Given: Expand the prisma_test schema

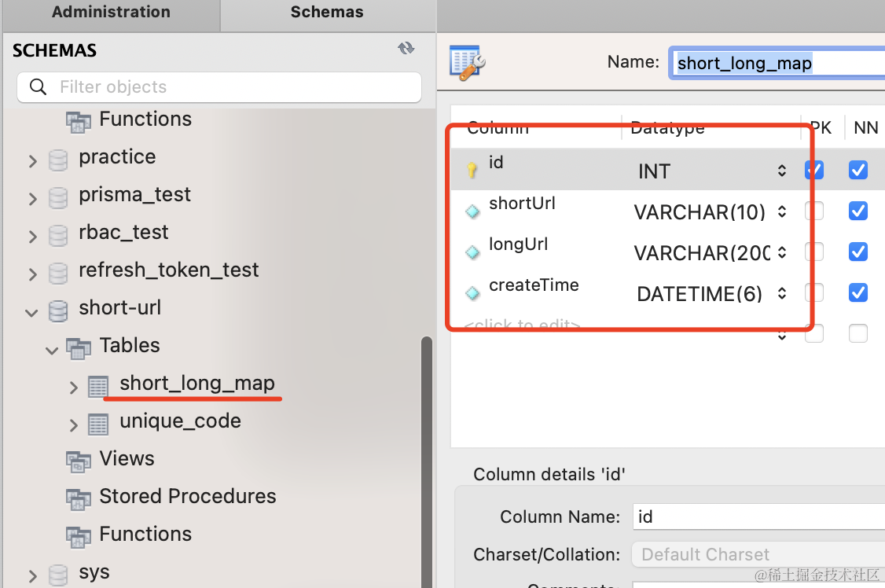Looking at the screenshot, I should (x=32, y=199).
